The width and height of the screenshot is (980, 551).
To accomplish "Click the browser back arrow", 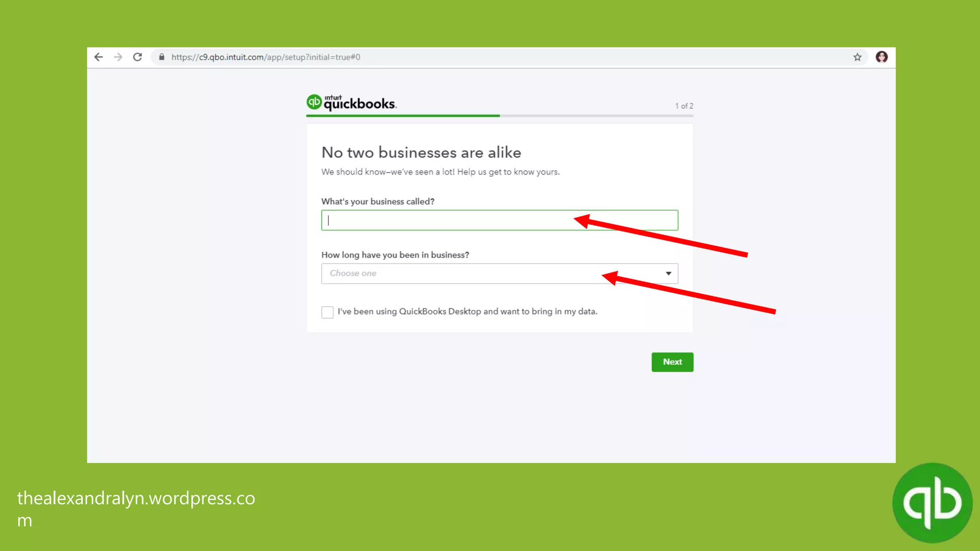I will pyautogui.click(x=99, y=57).
